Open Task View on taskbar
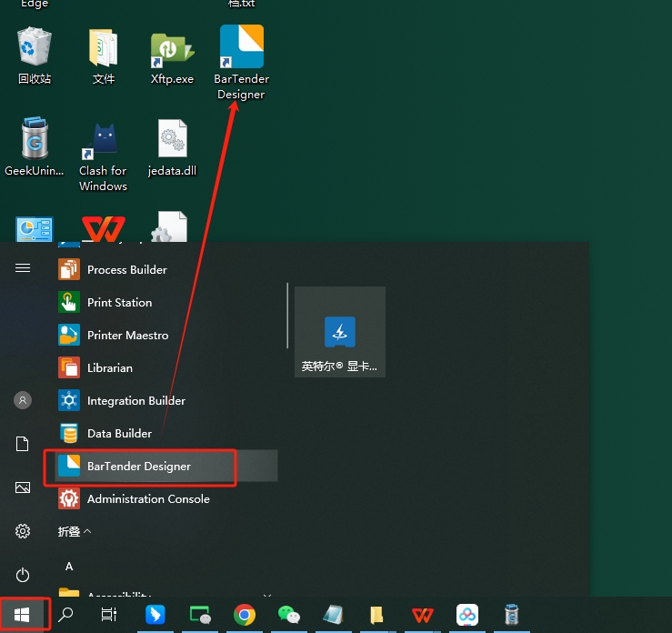Screen dimensions: 672x633 click(x=108, y=615)
